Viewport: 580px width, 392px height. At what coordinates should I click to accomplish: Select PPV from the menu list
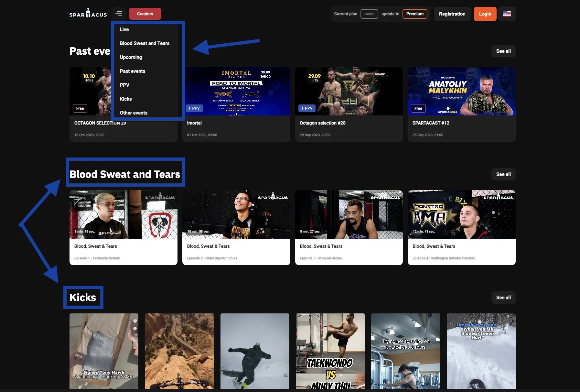[x=124, y=85]
